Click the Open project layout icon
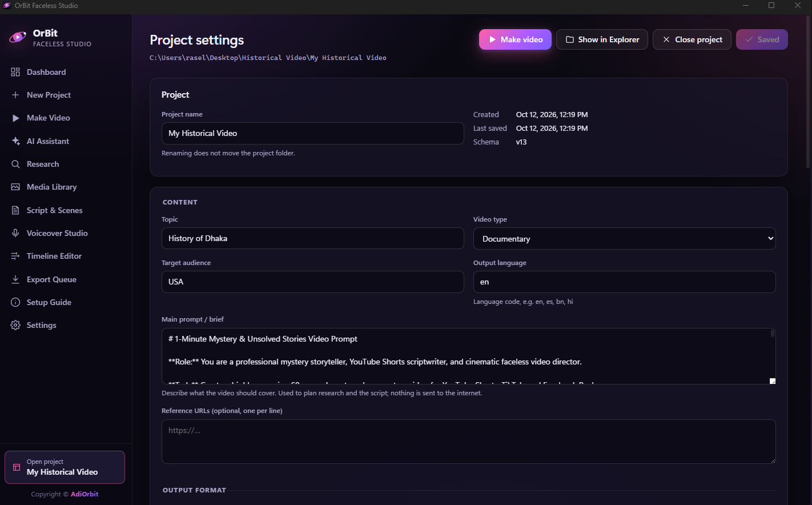The image size is (812, 505). (17, 467)
